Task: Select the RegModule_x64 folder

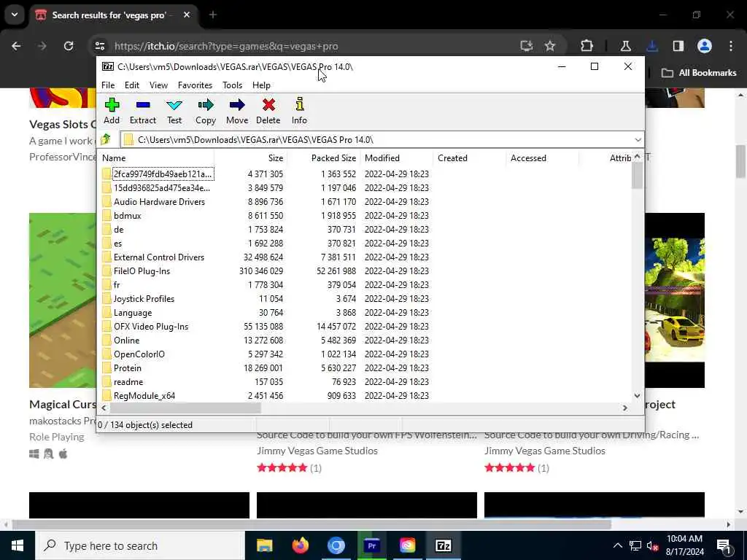Action: 144,396
